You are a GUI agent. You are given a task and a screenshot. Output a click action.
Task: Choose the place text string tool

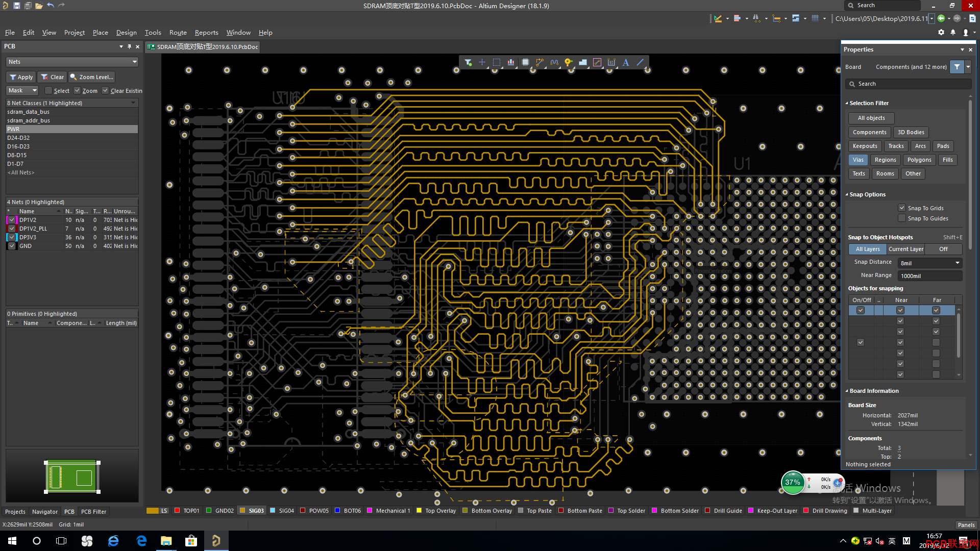point(626,62)
